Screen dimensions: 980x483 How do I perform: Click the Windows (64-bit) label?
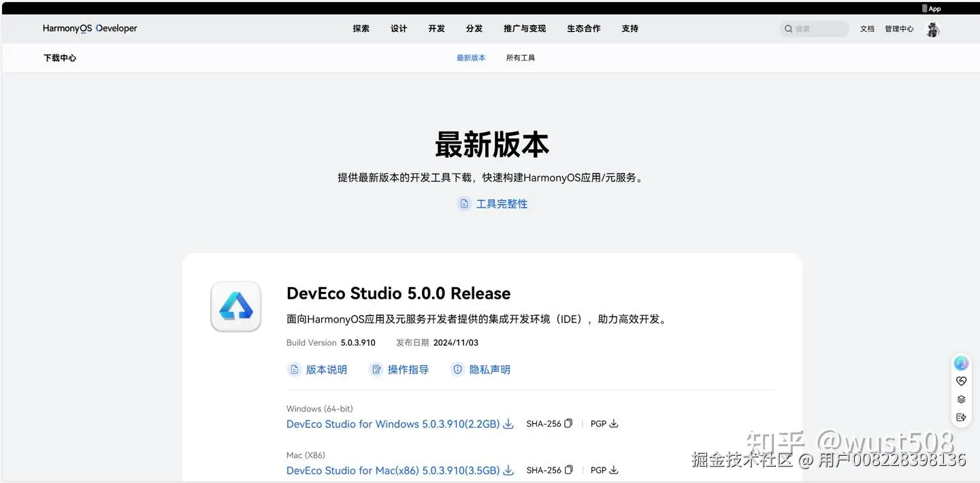click(320, 409)
